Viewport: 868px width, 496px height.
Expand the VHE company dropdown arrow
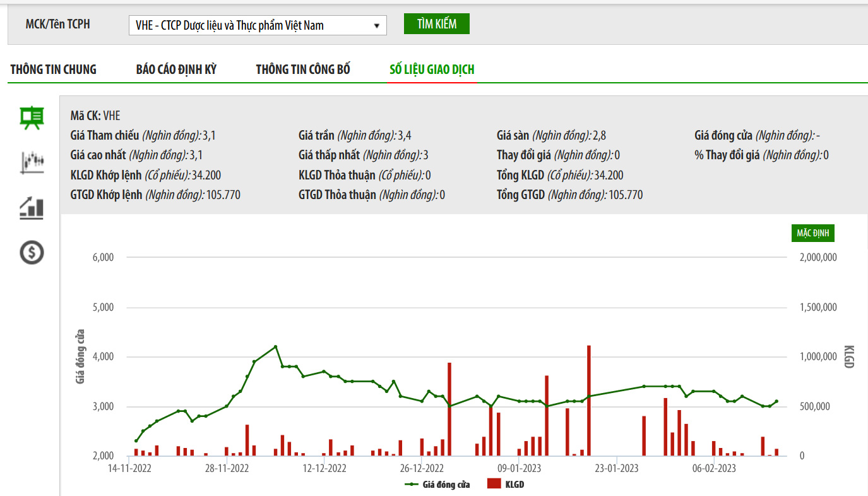click(x=377, y=26)
